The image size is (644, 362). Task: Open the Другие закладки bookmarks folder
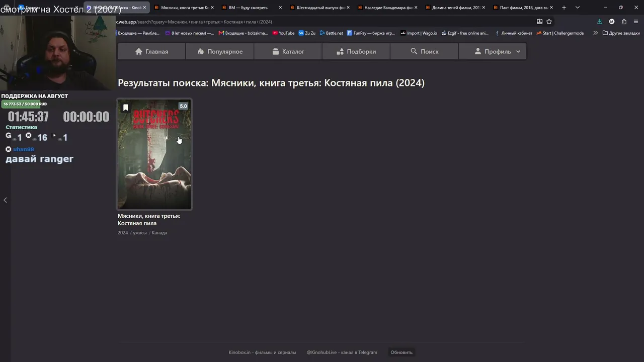coord(621,33)
